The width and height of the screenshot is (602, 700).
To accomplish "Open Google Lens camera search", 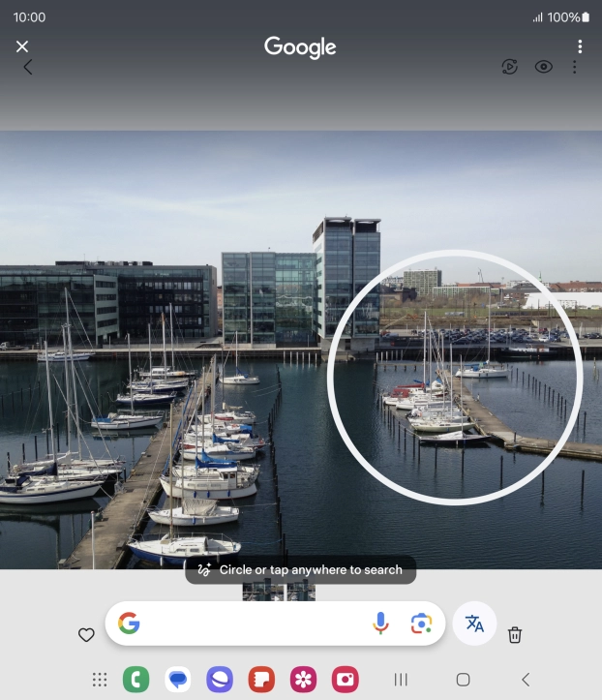I will click(x=420, y=624).
